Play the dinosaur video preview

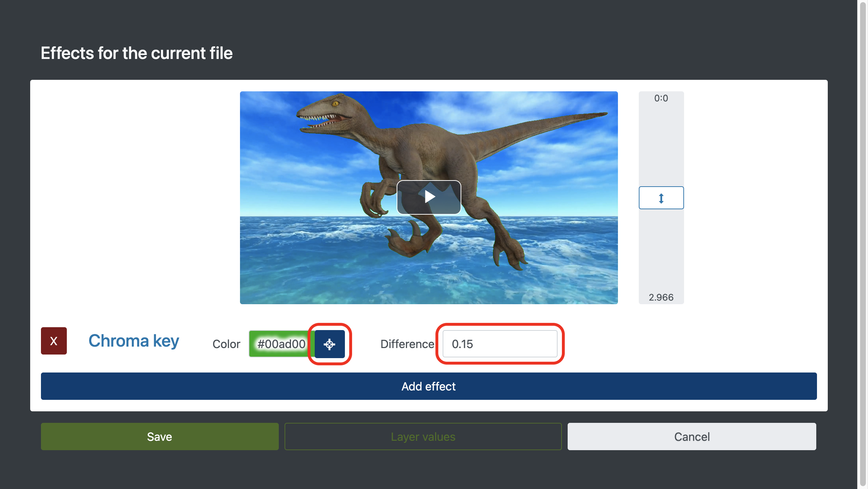[429, 197]
